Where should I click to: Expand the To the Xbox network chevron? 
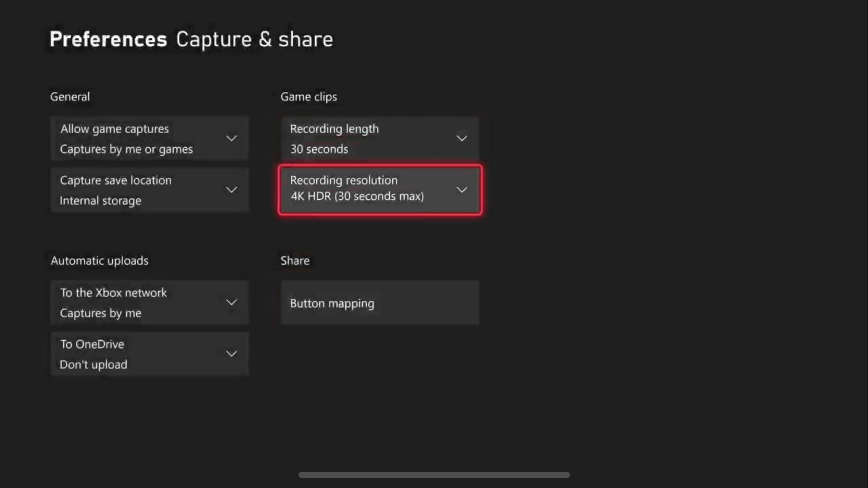tap(231, 302)
